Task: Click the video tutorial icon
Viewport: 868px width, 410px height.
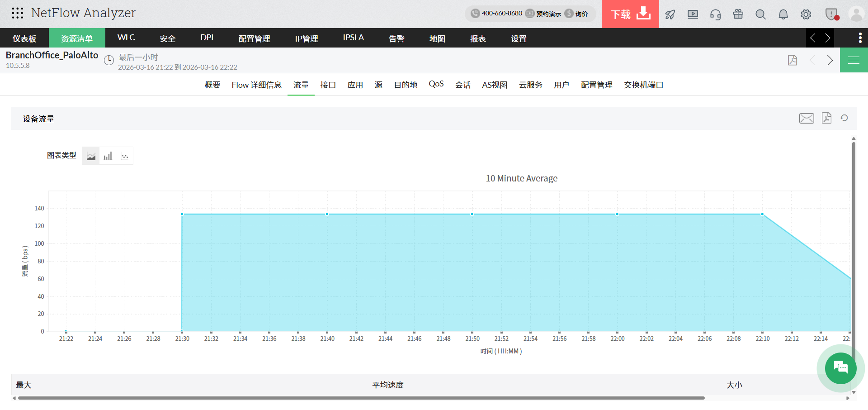Action: click(x=692, y=14)
